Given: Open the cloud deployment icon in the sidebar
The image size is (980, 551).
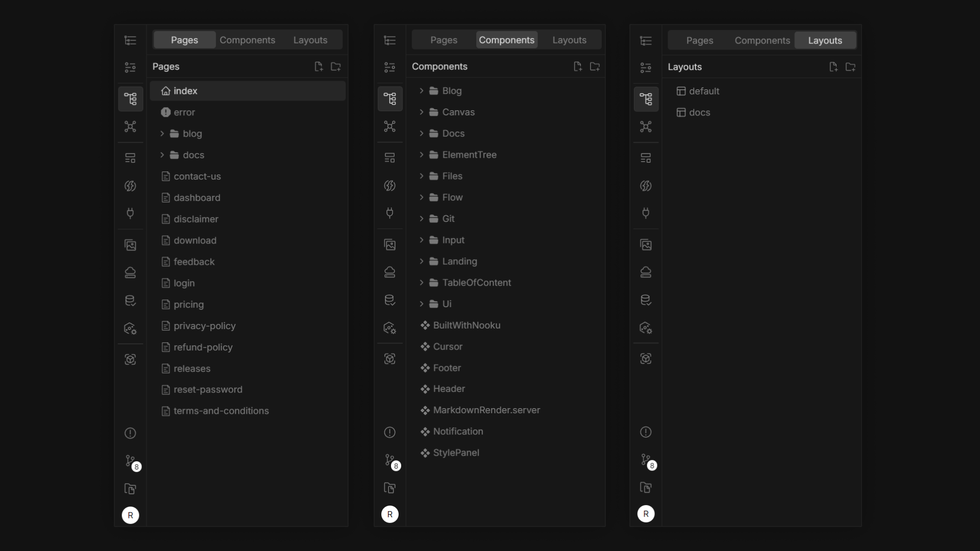Looking at the screenshot, I should coord(131,272).
